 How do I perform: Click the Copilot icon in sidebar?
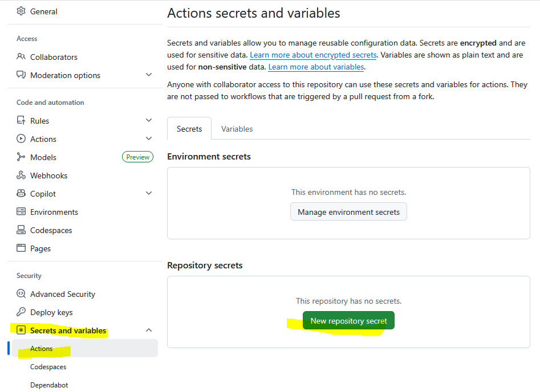pos(21,194)
